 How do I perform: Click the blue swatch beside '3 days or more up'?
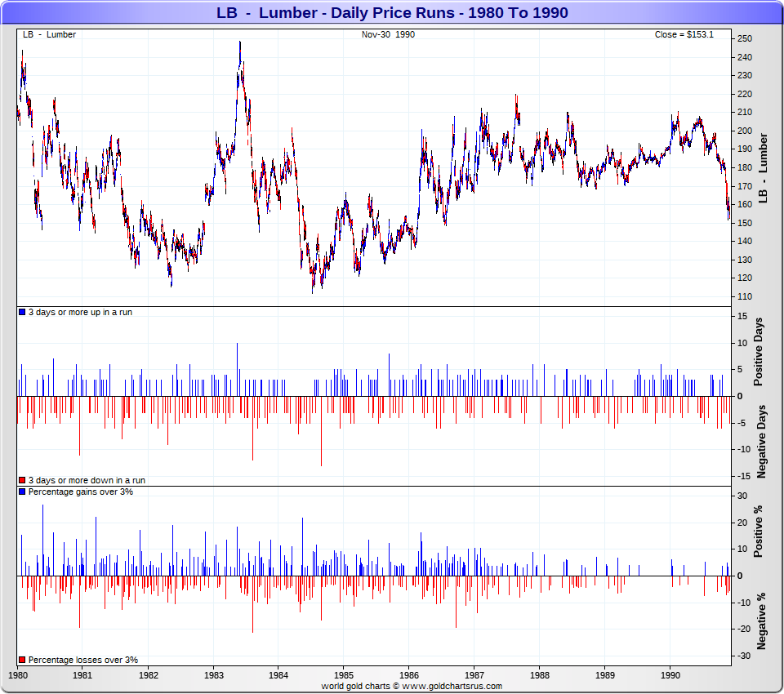(x=23, y=313)
